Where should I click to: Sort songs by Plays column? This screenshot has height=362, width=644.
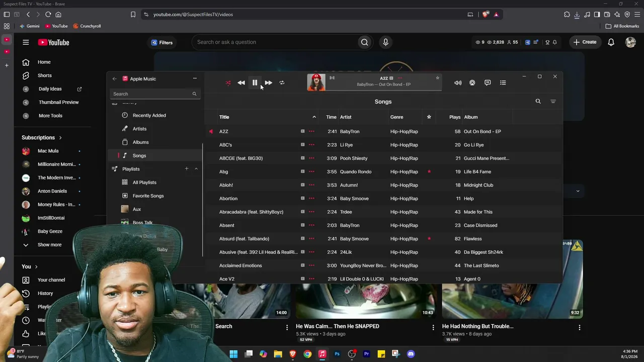(455, 117)
